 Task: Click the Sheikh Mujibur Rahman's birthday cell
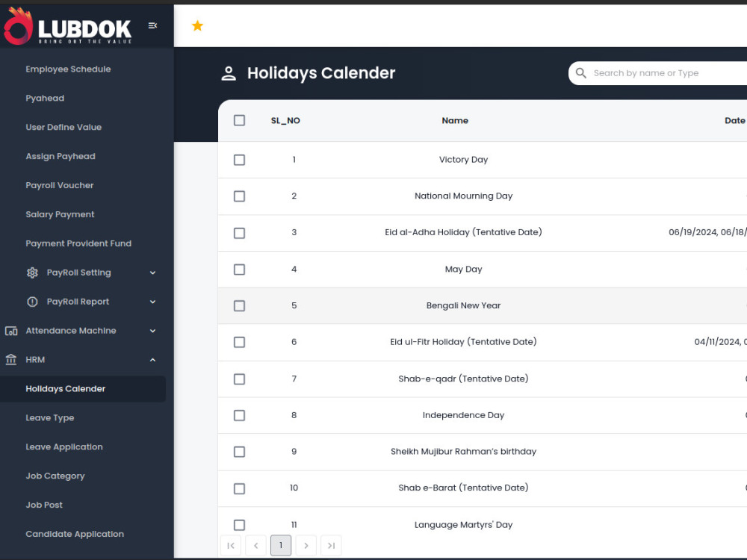pos(464,452)
